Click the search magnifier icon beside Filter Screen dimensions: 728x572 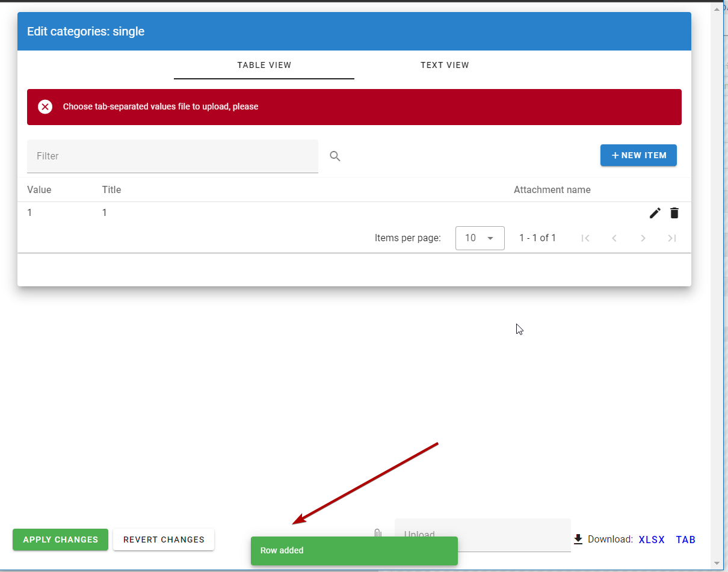(x=335, y=156)
